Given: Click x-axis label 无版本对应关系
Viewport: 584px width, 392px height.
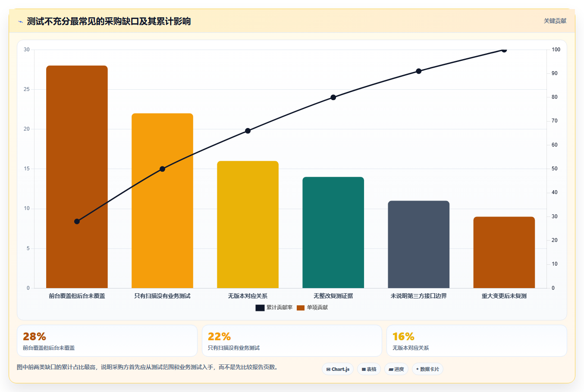Looking at the screenshot, I should pos(248,296).
